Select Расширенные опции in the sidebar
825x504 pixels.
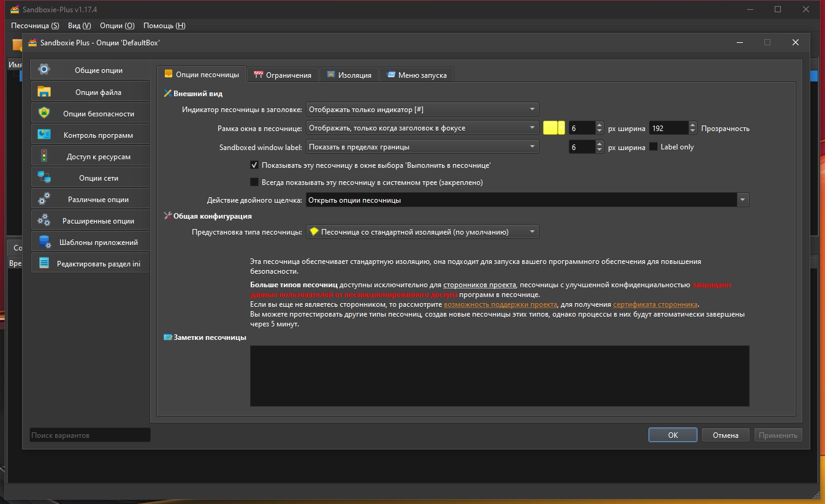point(90,220)
